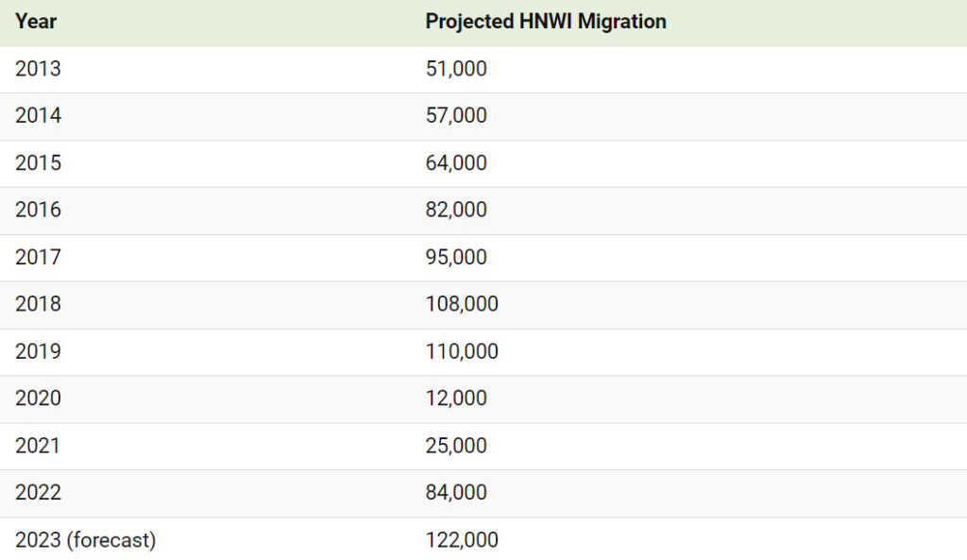
Task: Click the 25,000 value for 2021
Action: pyautogui.click(x=456, y=446)
